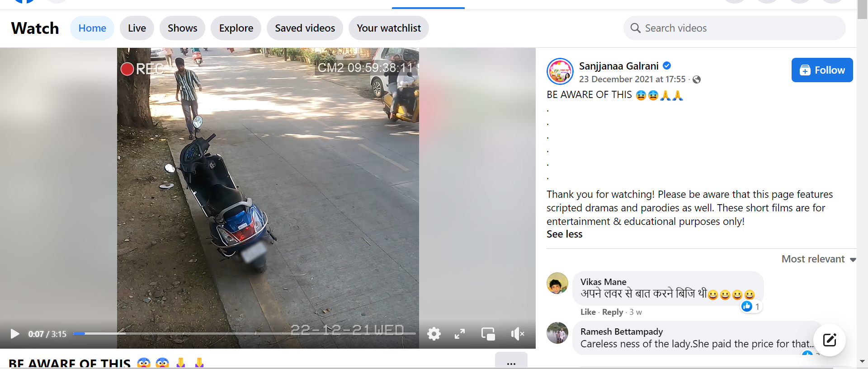Screen dimensions: 868x369
Task: Open Ramesh Bettampady's profile picture
Action: pos(557,333)
